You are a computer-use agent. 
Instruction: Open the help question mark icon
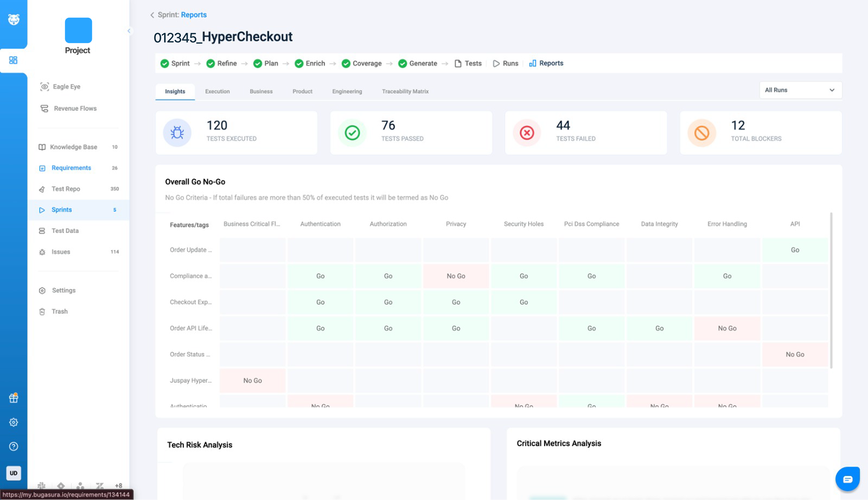coord(13,446)
